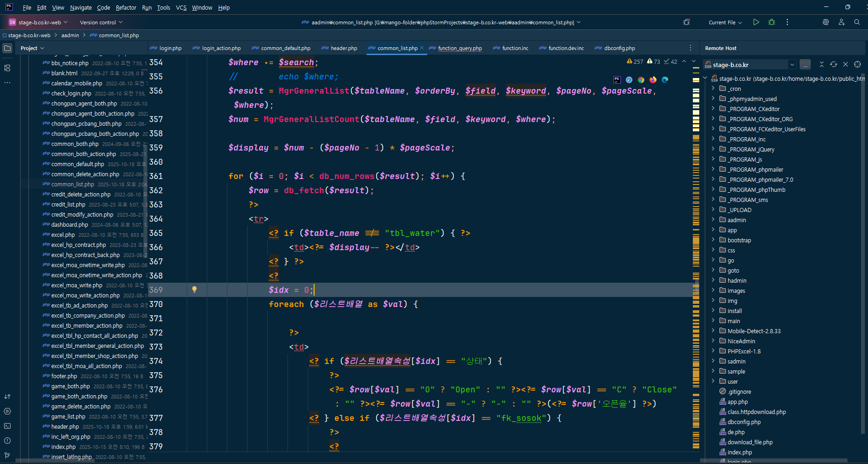
Task: Click the light bulb intention icon at line 369
Action: click(194, 290)
